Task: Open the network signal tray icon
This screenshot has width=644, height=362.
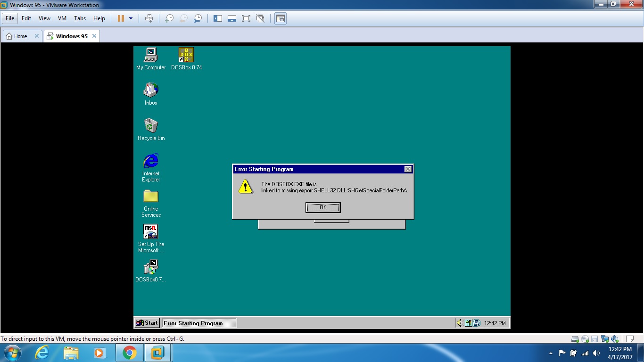Action: coord(585,353)
